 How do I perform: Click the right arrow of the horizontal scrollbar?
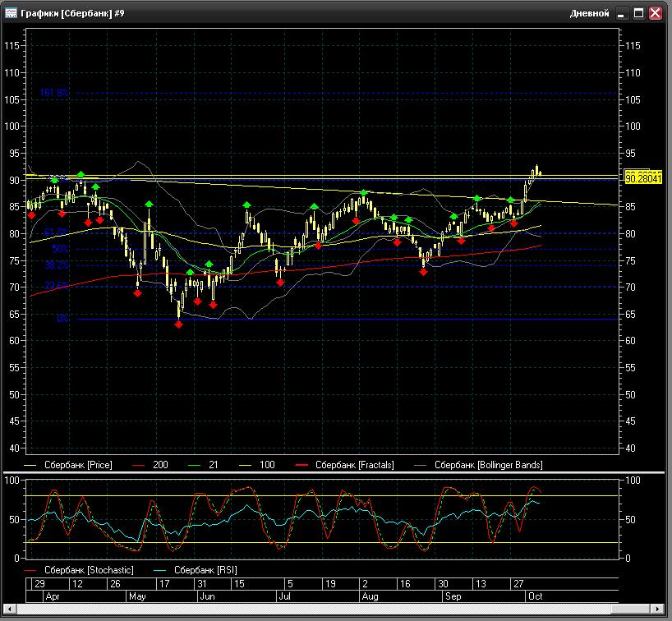point(658,608)
